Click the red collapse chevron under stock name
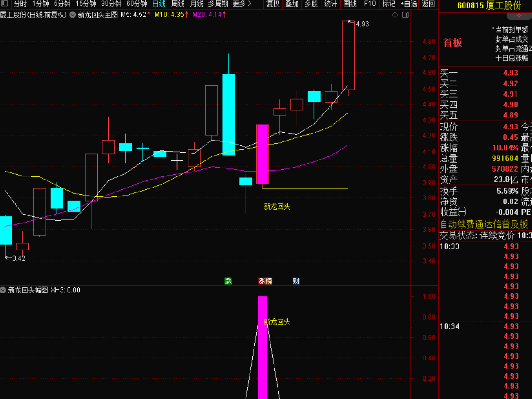 pos(519,16)
